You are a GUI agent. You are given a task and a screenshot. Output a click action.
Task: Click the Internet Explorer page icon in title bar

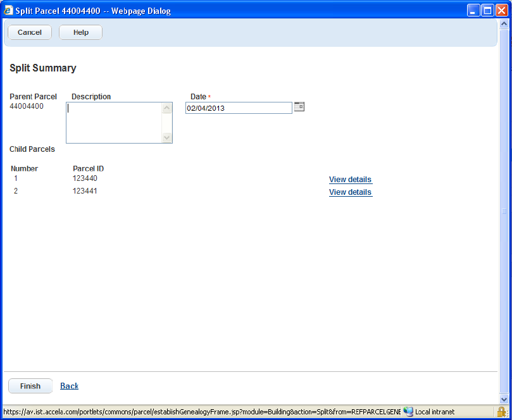[8, 11]
